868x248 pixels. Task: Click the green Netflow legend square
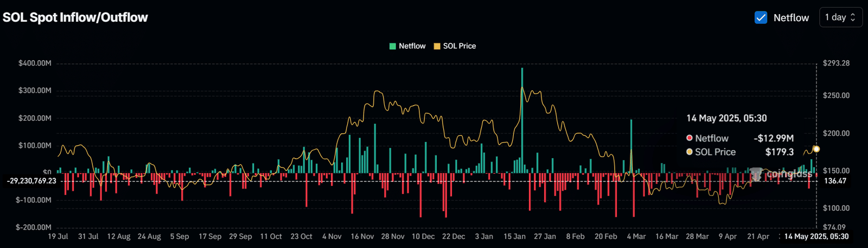click(x=392, y=46)
